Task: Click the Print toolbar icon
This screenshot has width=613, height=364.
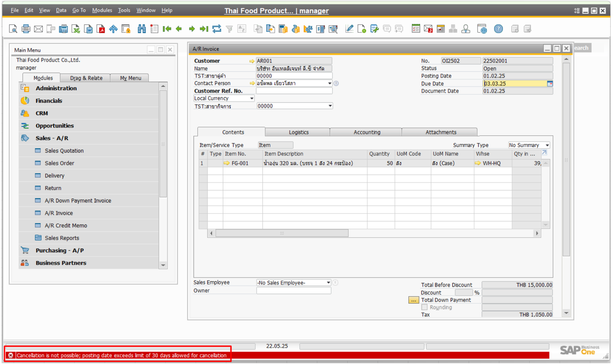Action: [26, 29]
